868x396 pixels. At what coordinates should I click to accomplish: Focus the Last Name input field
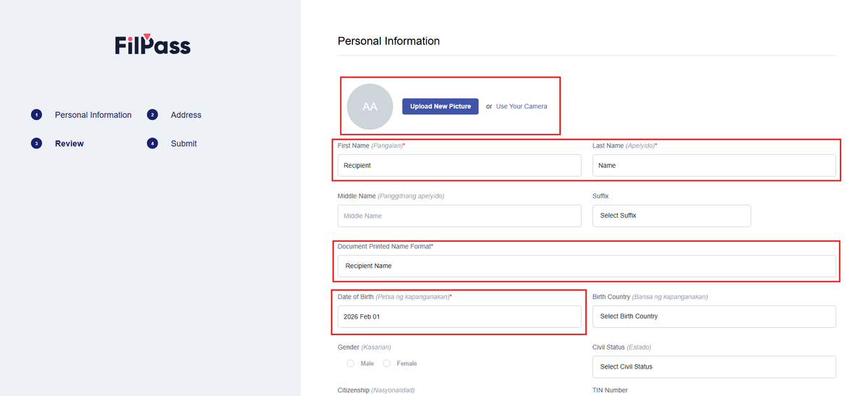tap(714, 165)
